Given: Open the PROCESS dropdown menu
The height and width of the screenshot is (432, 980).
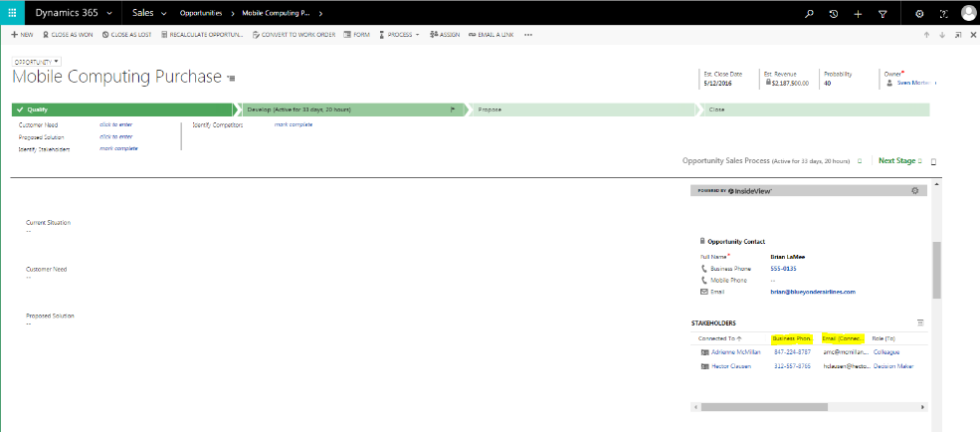Looking at the screenshot, I should click(x=399, y=35).
